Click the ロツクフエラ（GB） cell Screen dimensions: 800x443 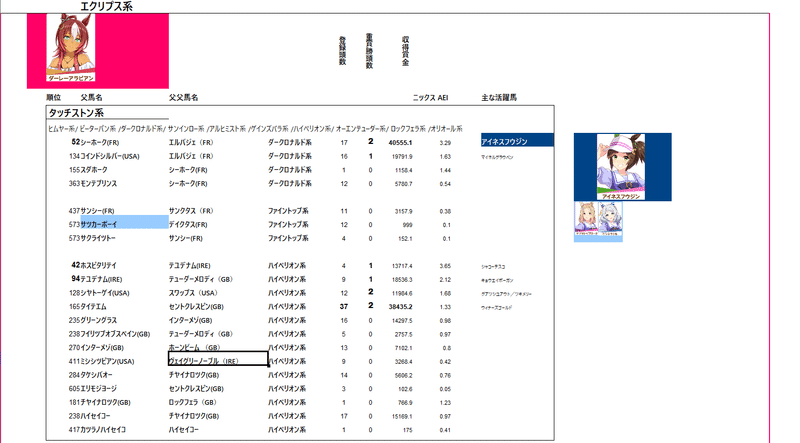(x=194, y=403)
